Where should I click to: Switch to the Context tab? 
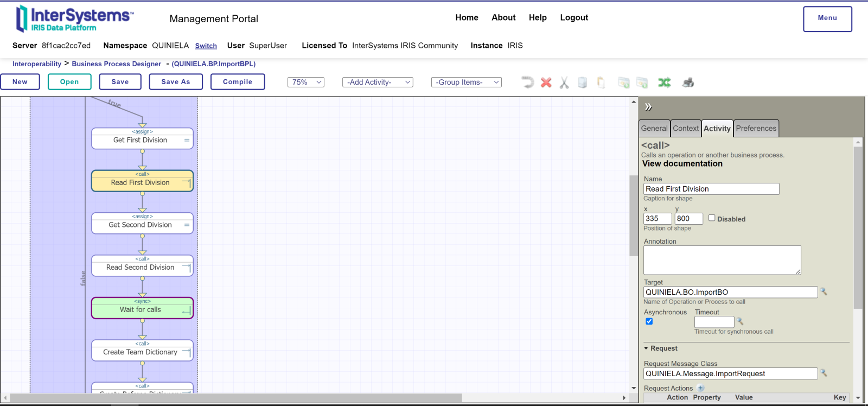pos(686,129)
